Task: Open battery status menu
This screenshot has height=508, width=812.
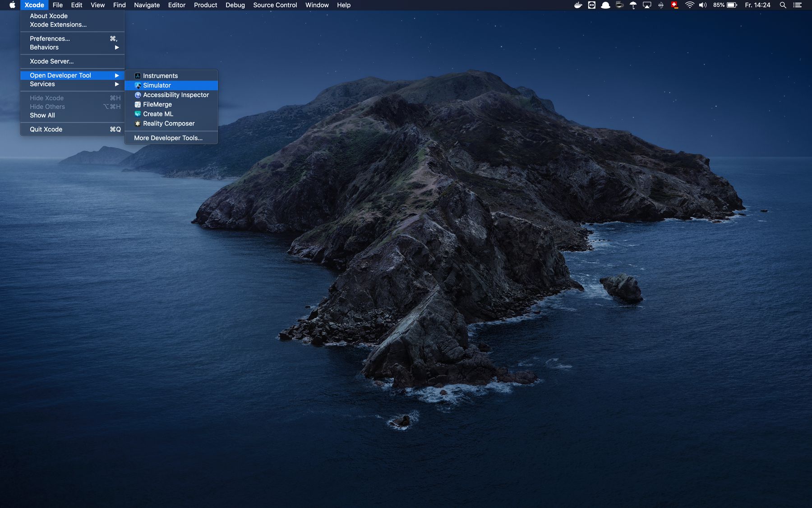Action: pos(725,5)
